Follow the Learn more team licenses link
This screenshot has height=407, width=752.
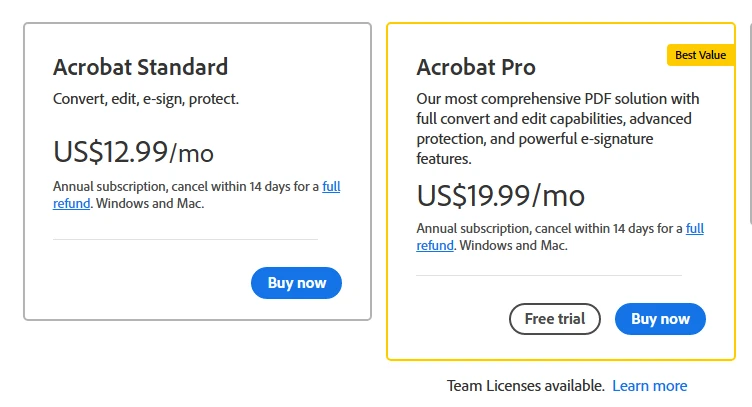[649, 386]
